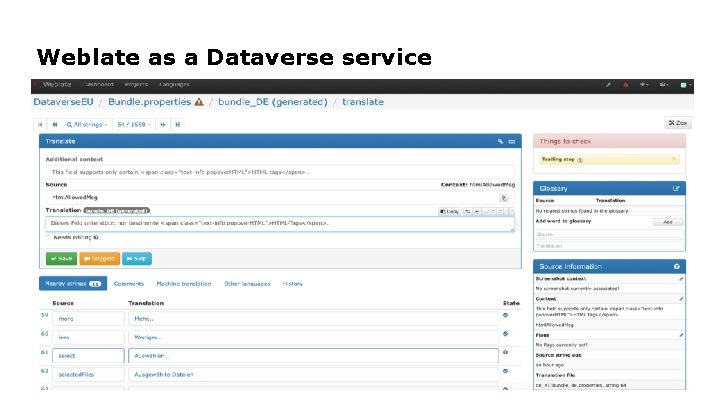Open the user avatar menu

(x=685, y=85)
